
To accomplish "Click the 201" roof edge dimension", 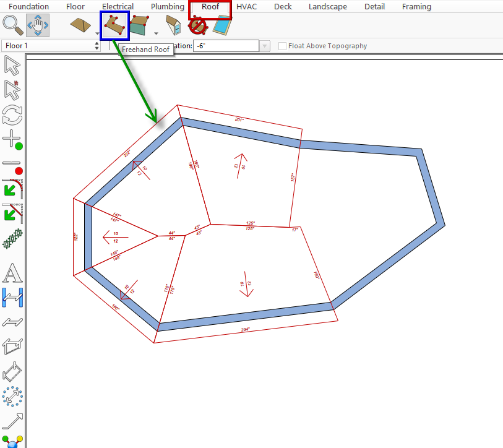I will click(239, 119).
